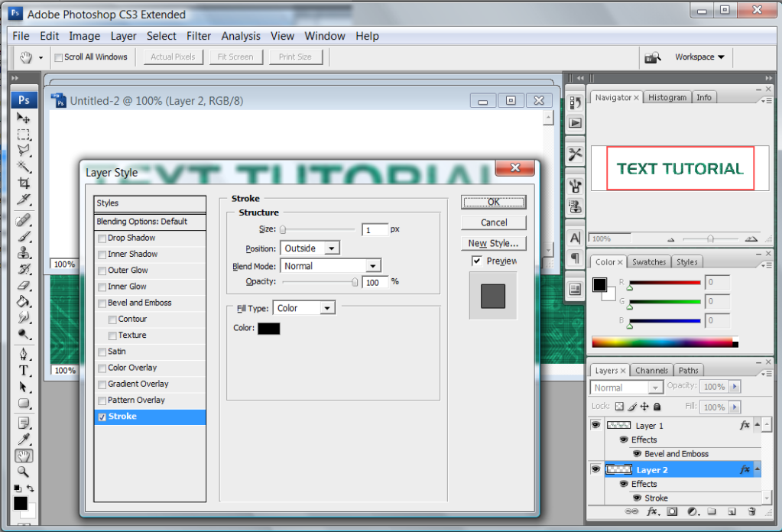Select the Paint Bucket tool
782x532 pixels.
24,301
